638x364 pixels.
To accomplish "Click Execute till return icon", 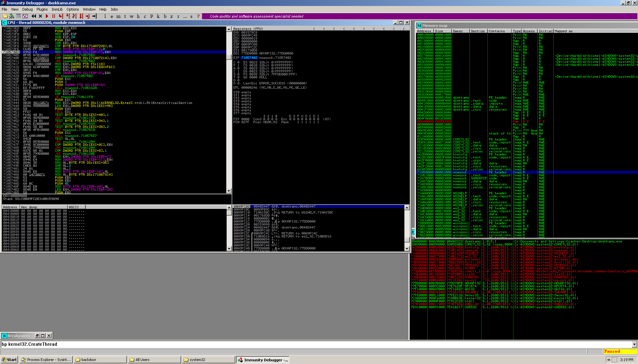I will point(88,16).
